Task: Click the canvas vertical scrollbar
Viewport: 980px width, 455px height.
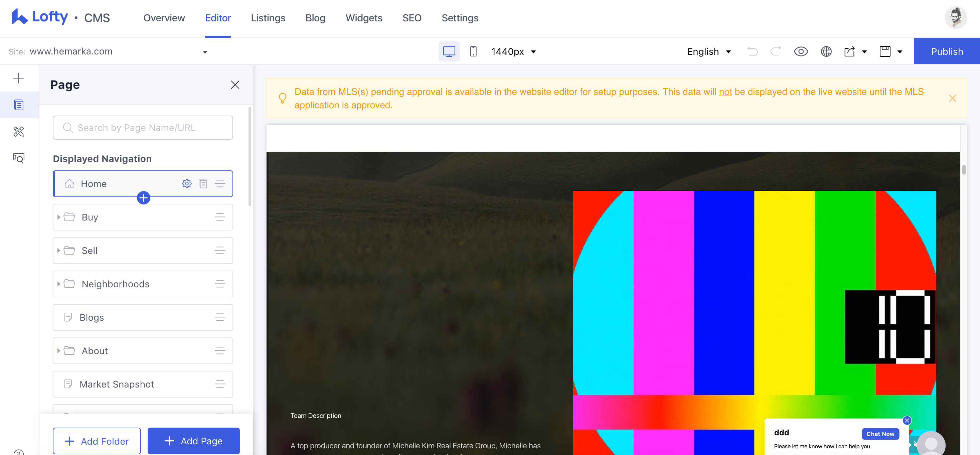Action: click(964, 169)
